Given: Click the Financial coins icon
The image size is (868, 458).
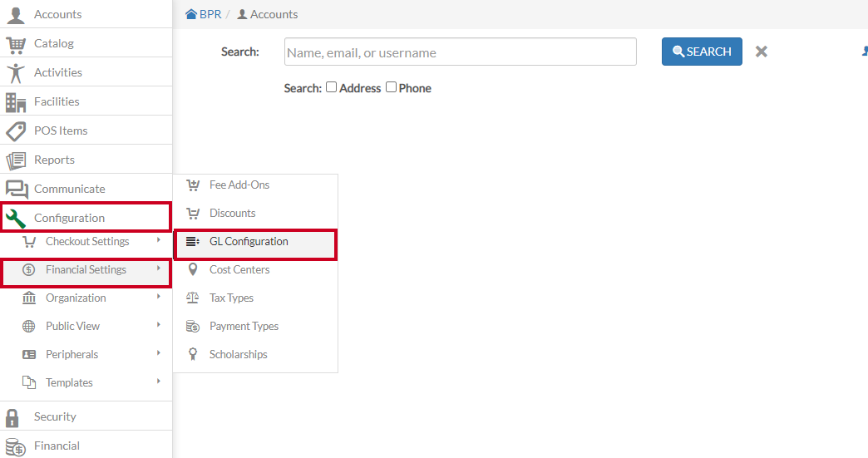Looking at the screenshot, I should click(16, 447).
